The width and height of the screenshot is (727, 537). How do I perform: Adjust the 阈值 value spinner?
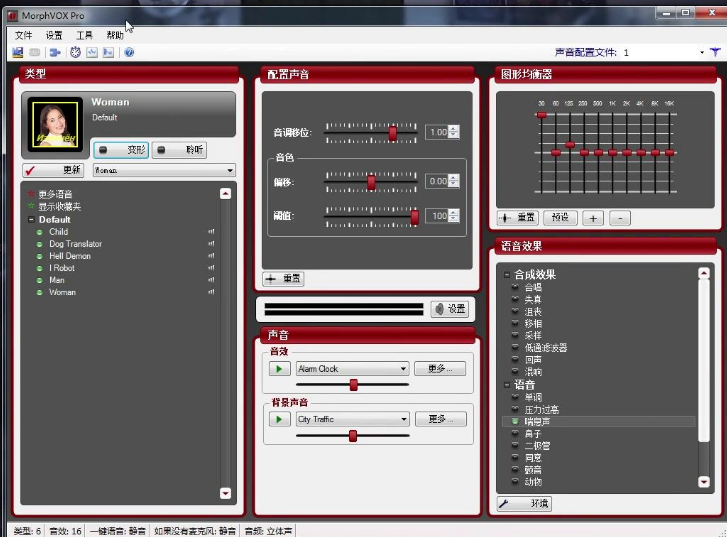pyautogui.click(x=454, y=216)
